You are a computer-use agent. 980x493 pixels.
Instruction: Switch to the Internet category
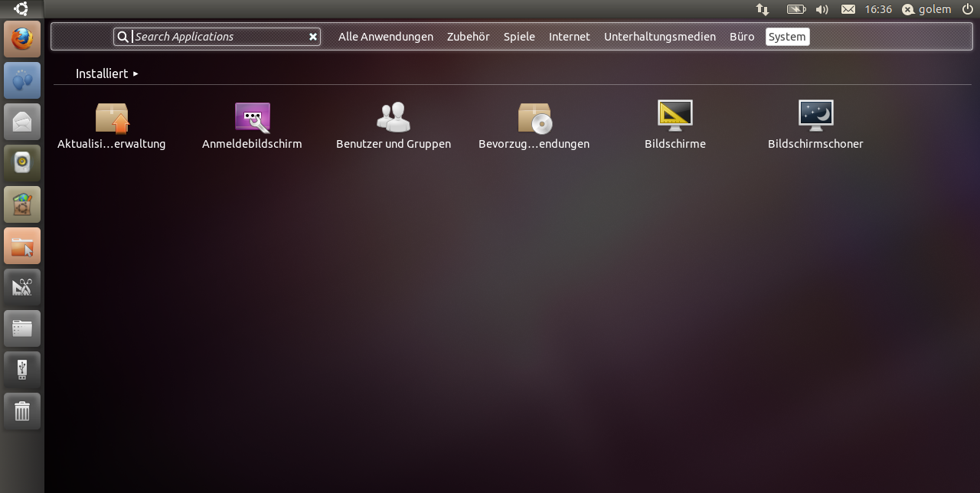point(569,37)
